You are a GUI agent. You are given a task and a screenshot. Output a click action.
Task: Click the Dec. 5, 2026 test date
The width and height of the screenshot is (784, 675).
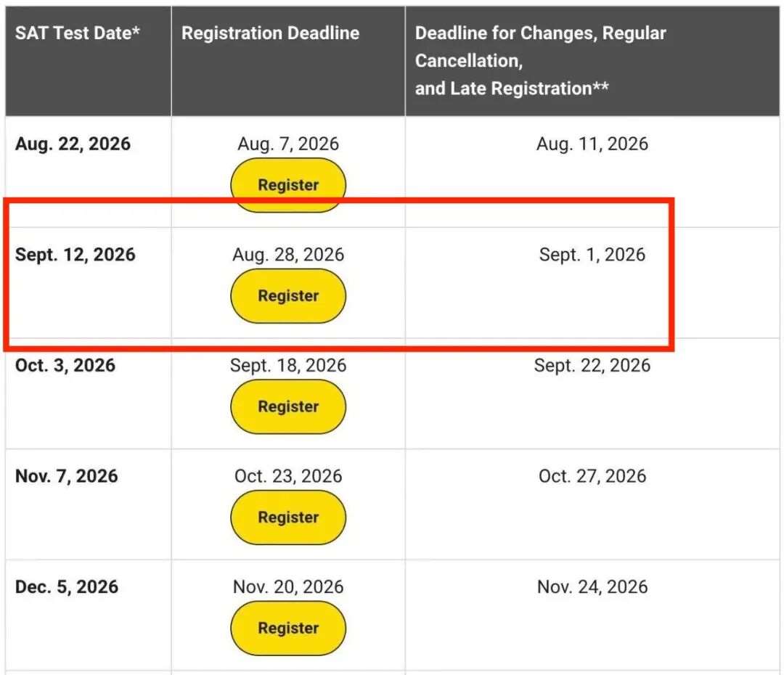click(67, 587)
